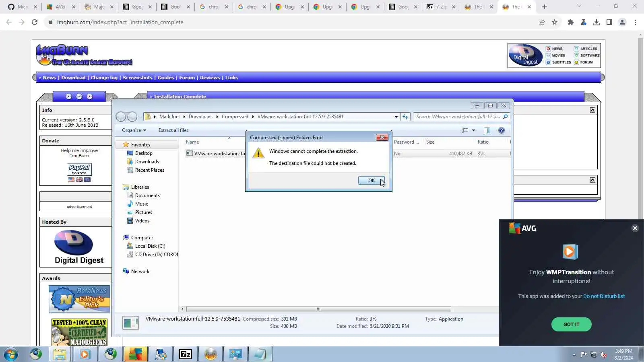The image size is (644, 362).
Task: Bookmark this page with the star icon
Action: click(x=555, y=22)
